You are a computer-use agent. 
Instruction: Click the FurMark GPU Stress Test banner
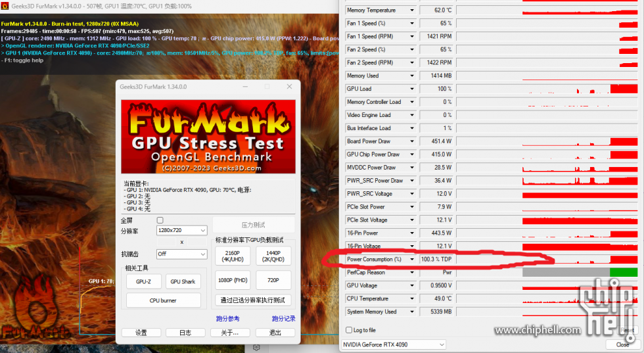tap(208, 137)
